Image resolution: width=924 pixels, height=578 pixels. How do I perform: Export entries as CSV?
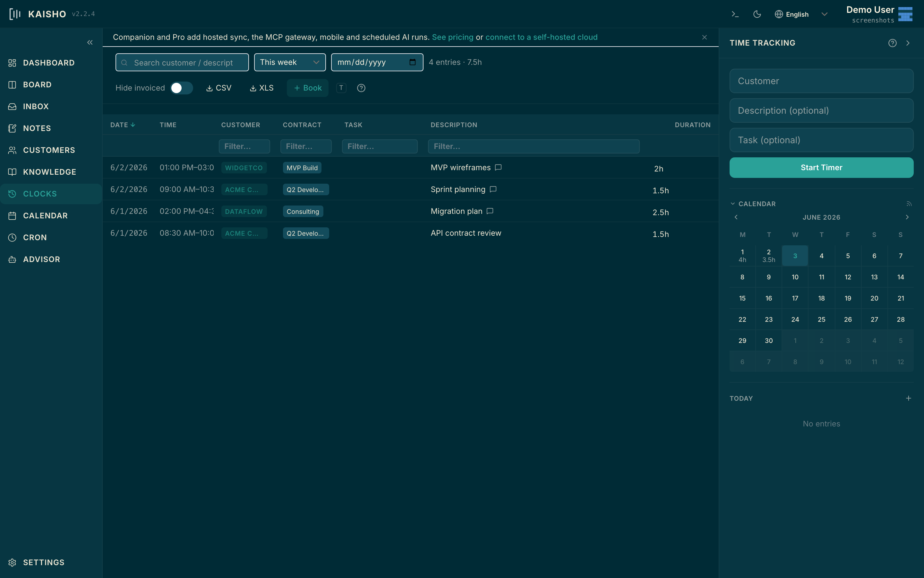click(x=219, y=88)
